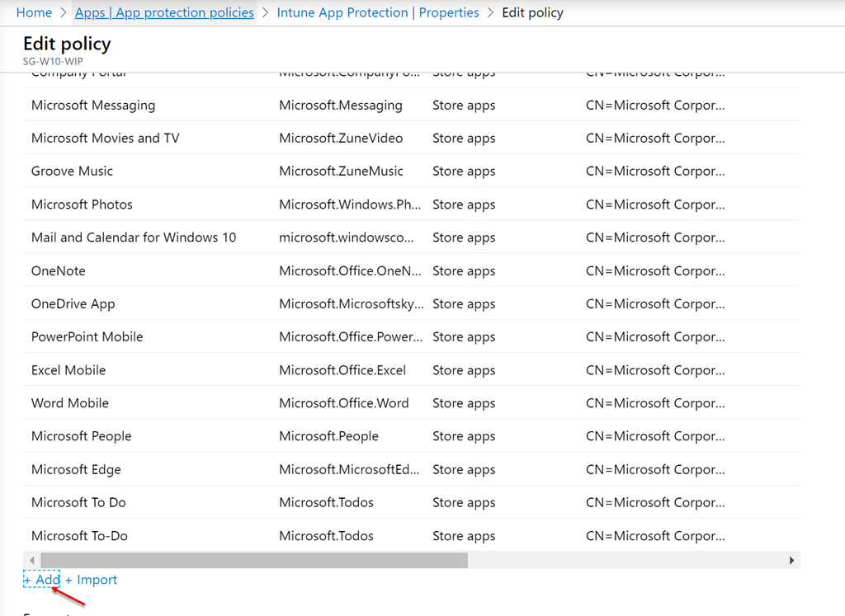
Task: Click the horizontal scrollbar thumb
Action: tap(253, 561)
